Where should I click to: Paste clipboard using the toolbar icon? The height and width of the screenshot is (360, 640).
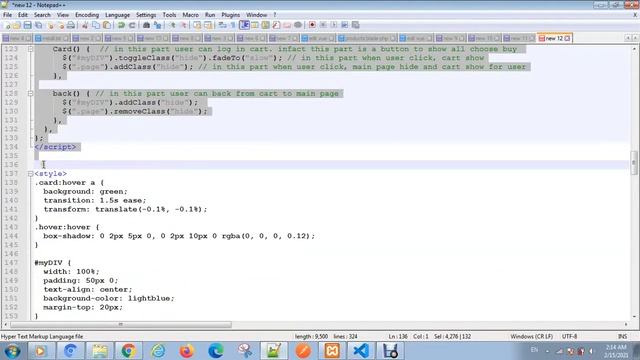(107, 25)
